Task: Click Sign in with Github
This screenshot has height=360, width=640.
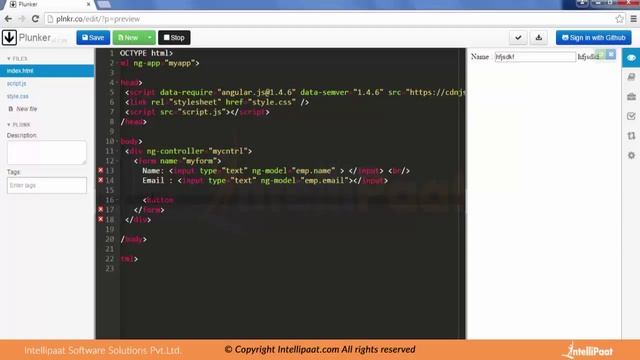Action: pos(593,38)
